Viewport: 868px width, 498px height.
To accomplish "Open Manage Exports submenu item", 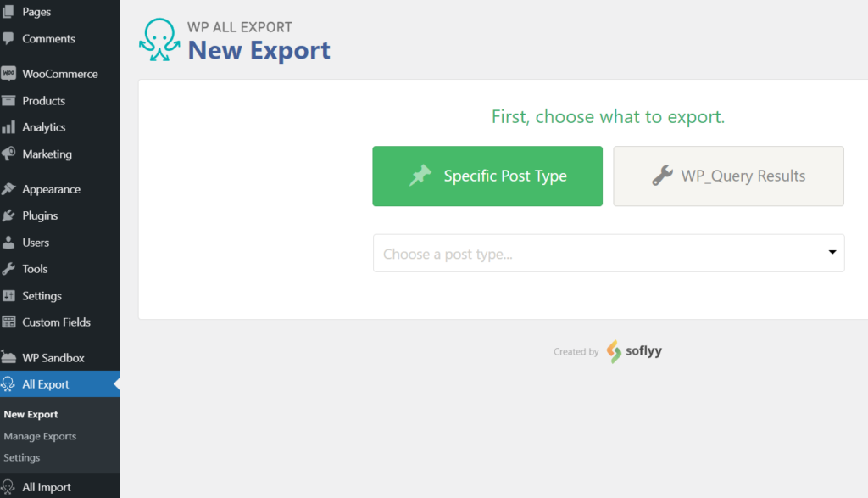I will tap(40, 436).
